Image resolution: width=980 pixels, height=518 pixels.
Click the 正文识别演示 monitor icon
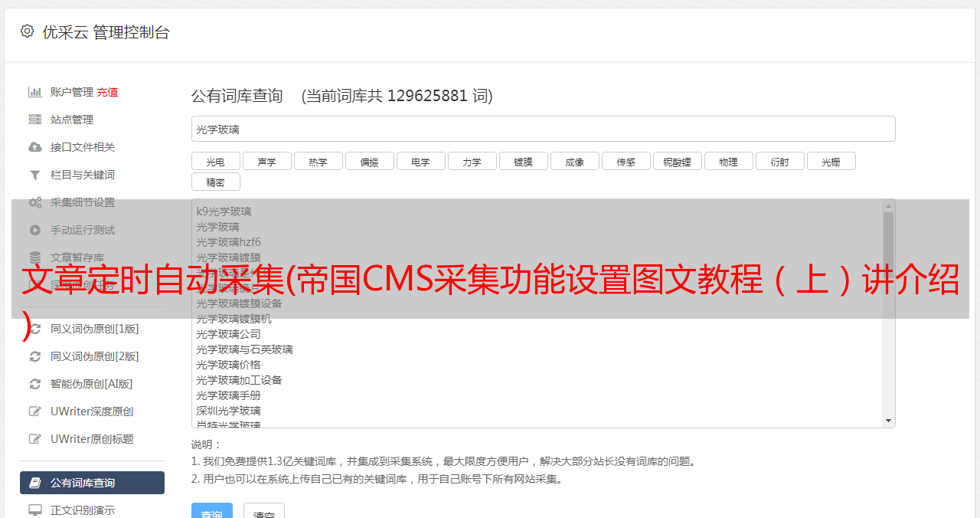pos(35,510)
